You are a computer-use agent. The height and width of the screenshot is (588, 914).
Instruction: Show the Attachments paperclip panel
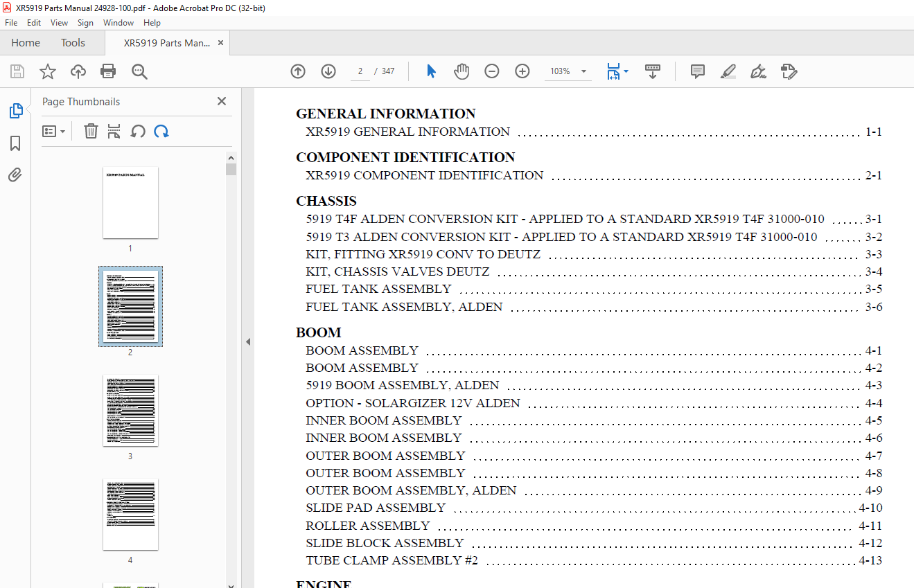tap(15, 175)
